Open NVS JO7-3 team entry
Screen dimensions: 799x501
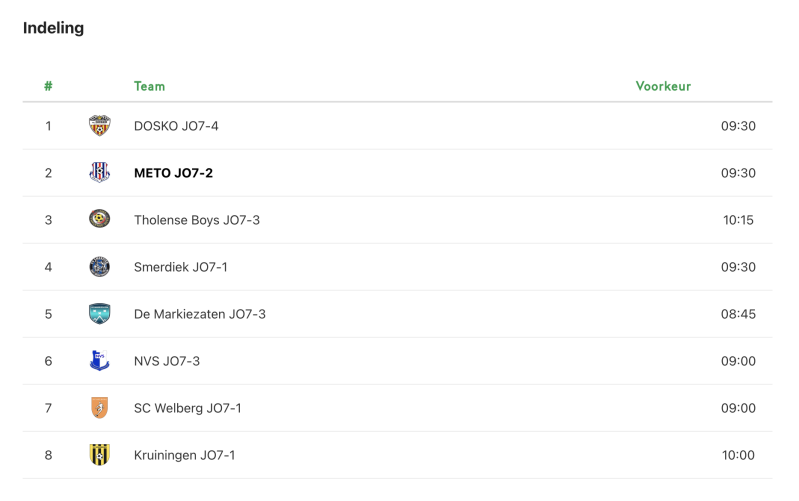pyautogui.click(x=166, y=361)
